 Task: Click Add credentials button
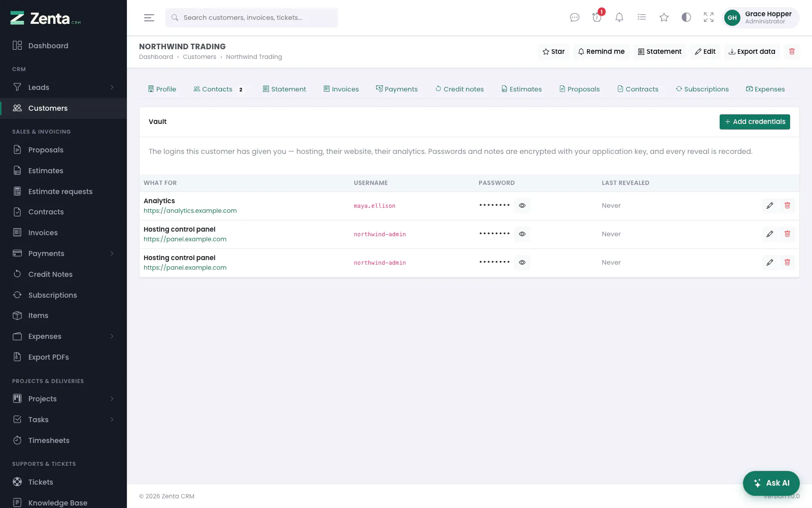pyautogui.click(x=755, y=122)
